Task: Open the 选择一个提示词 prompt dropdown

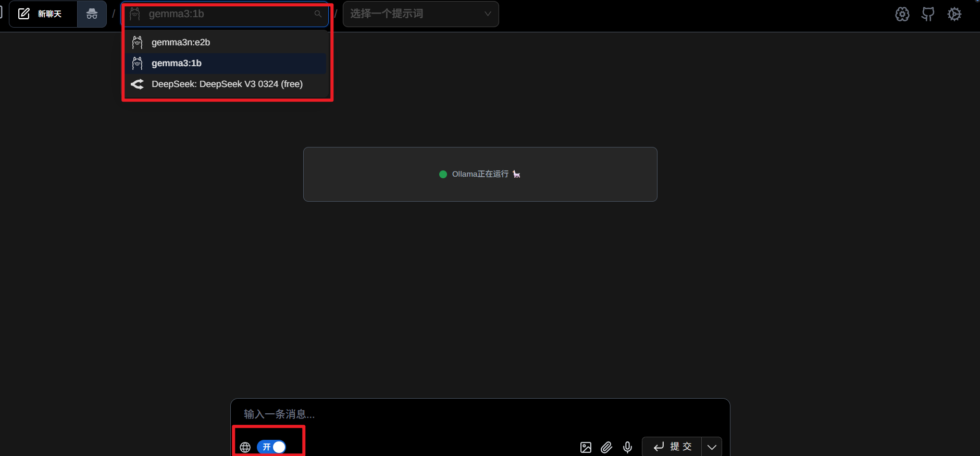Action: (420, 14)
